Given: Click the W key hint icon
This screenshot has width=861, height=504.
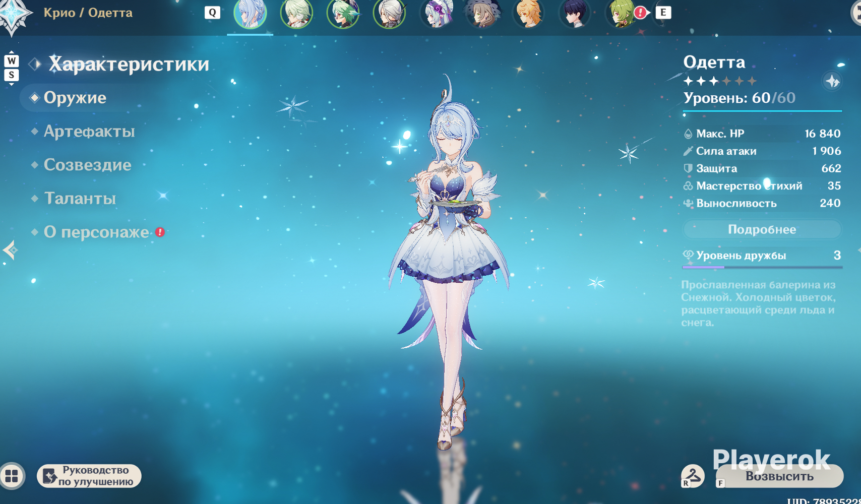Looking at the screenshot, I should (x=12, y=61).
